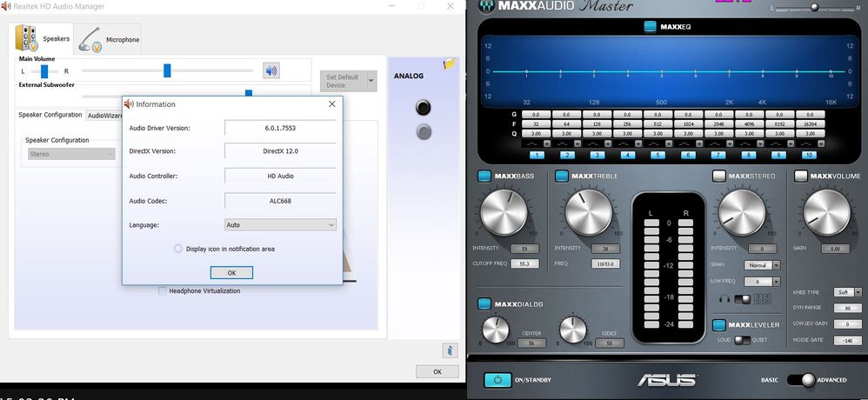Toggle the ON/STANDBY power button
Screen dimensions: 868x400
click(x=497, y=380)
